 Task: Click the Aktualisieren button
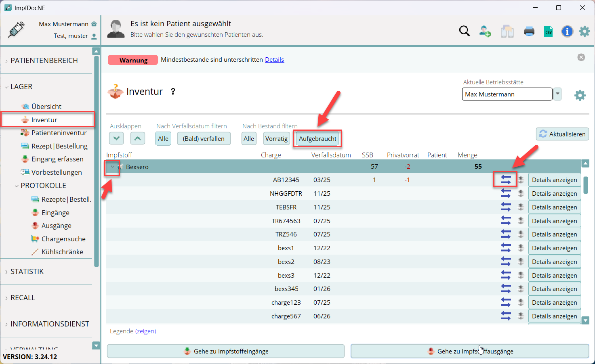pyautogui.click(x=562, y=134)
